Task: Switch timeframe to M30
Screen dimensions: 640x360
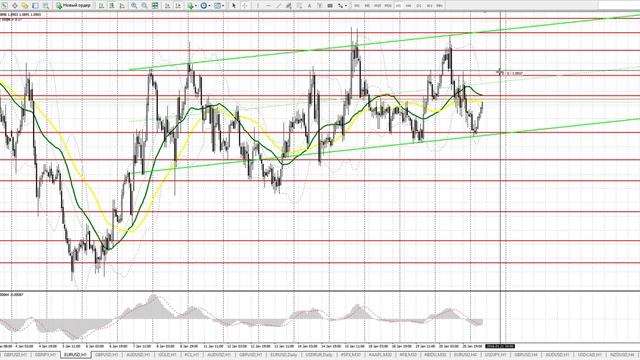Action: click(388, 6)
